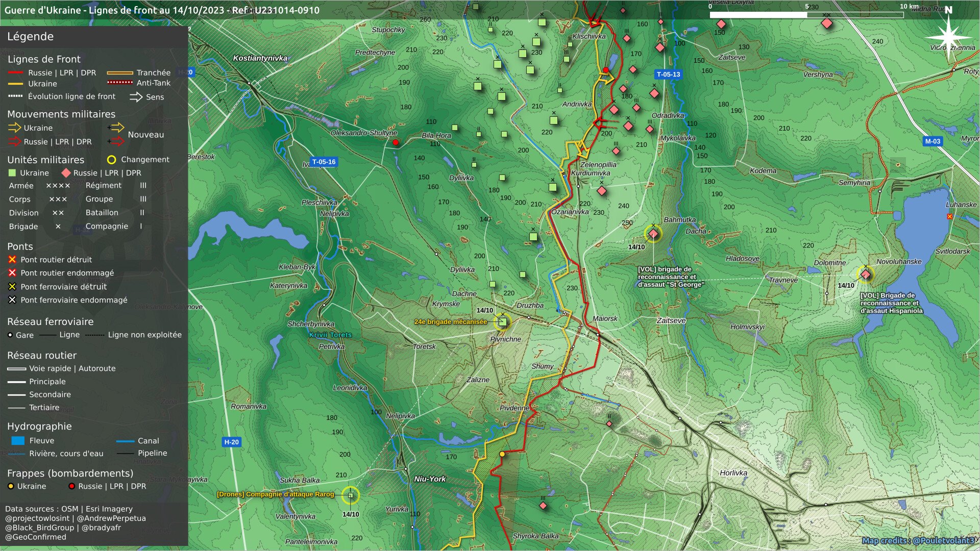The height and width of the screenshot is (551, 980).
Task: Click the Oleksandro-Shultyne label
Action: coord(364,133)
